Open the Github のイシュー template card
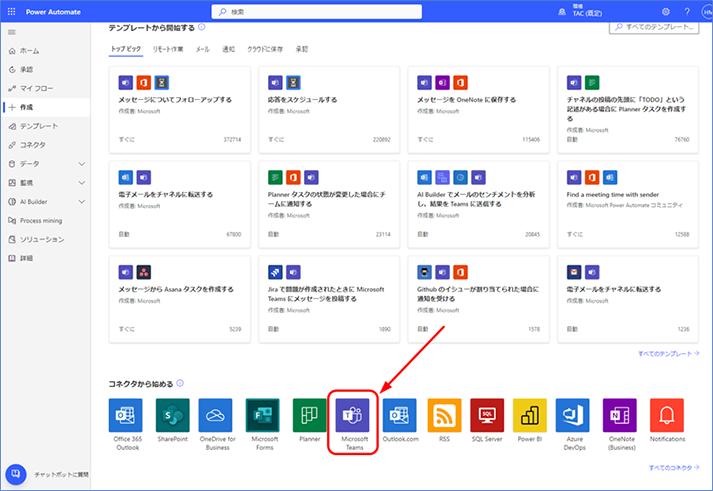Image resolution: width=713 pixels, height=491 pixels. click(478, 299)
